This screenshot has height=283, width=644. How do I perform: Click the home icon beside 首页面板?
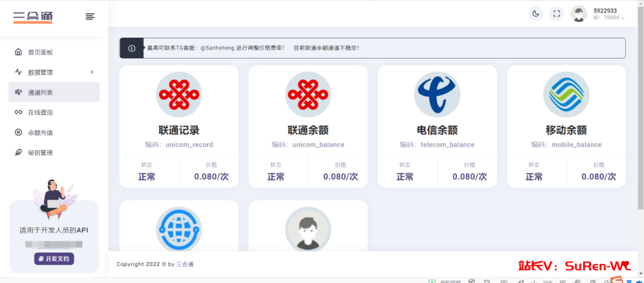(x=18, y=52)
